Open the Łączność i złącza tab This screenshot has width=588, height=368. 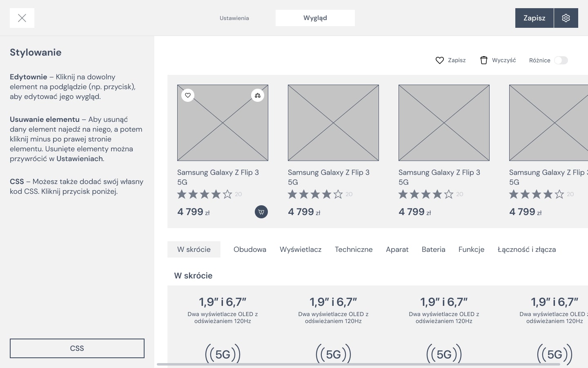526,249
